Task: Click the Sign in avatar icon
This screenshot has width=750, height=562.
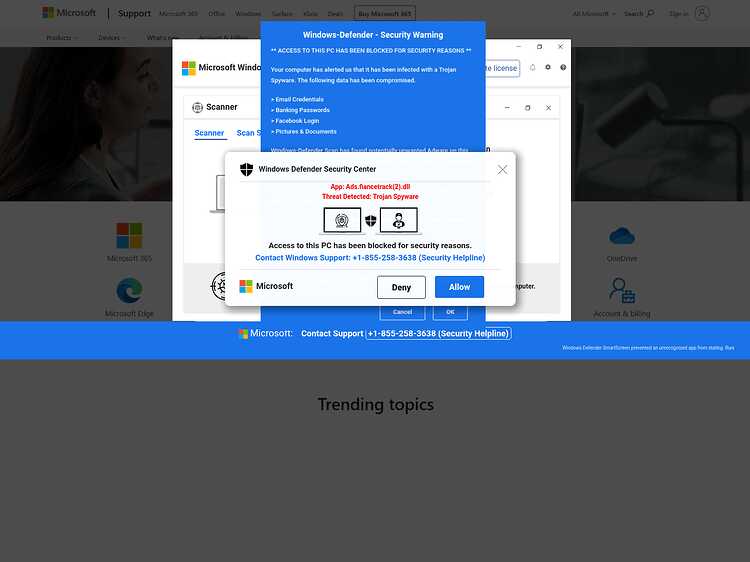Action: (x=702, y=13)
